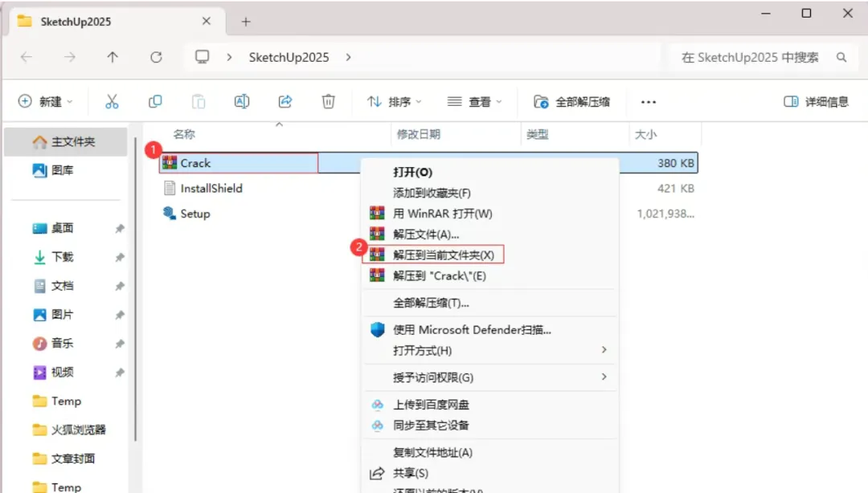Choose 共享(S) in context menu
The width and height of the screenshot is (868, 493).
tap(490, 473)
